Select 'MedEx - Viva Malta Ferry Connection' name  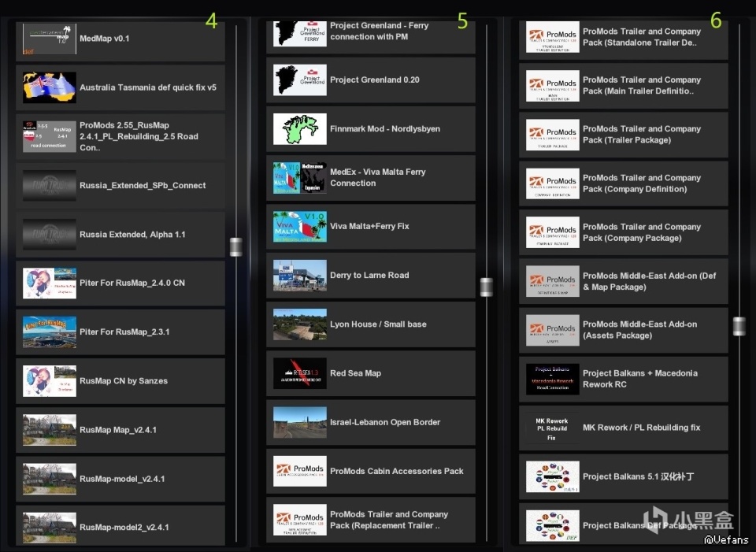click(377, 177)
